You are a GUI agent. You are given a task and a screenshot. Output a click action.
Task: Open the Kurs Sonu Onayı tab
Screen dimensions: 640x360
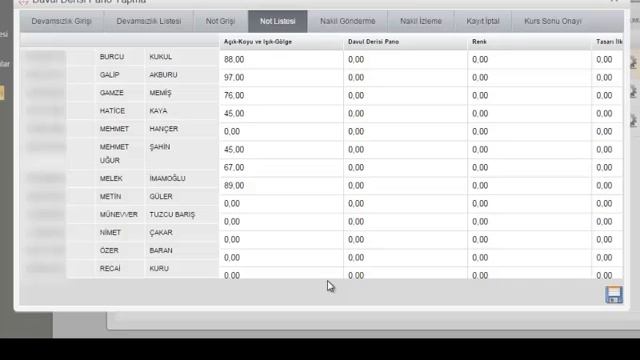pos(553,21)
